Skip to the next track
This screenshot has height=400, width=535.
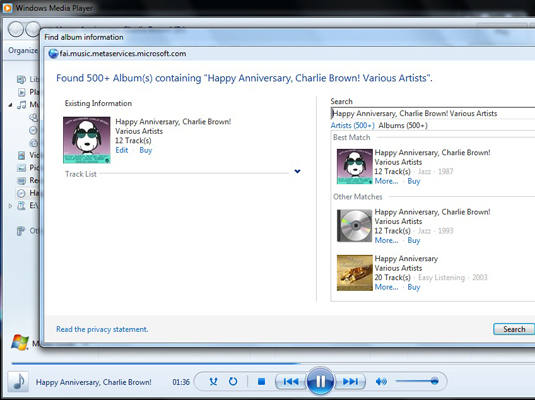[x=350, y=381]
